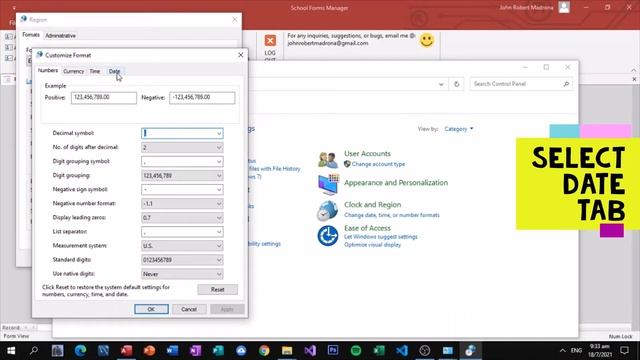Click the User Accounts icon in Control Panel
Viewport: 640px width, 360px height.
328,160
